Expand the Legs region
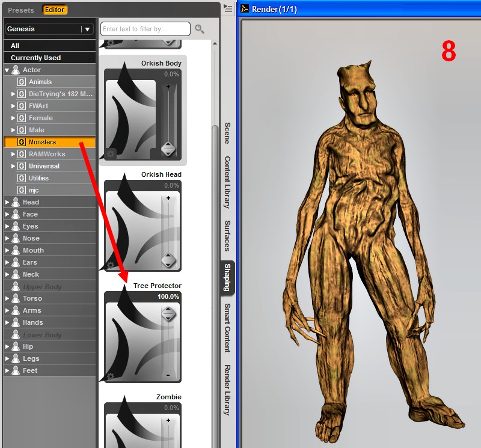This screenshot has height=448, width=481. coord(7,358)
